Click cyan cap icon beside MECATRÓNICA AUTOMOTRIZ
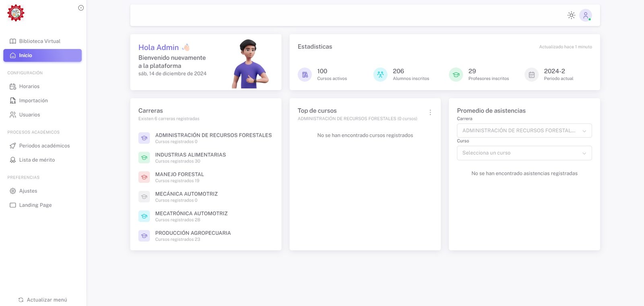Viewport: 644px width, 306px height. coord(144,216)
